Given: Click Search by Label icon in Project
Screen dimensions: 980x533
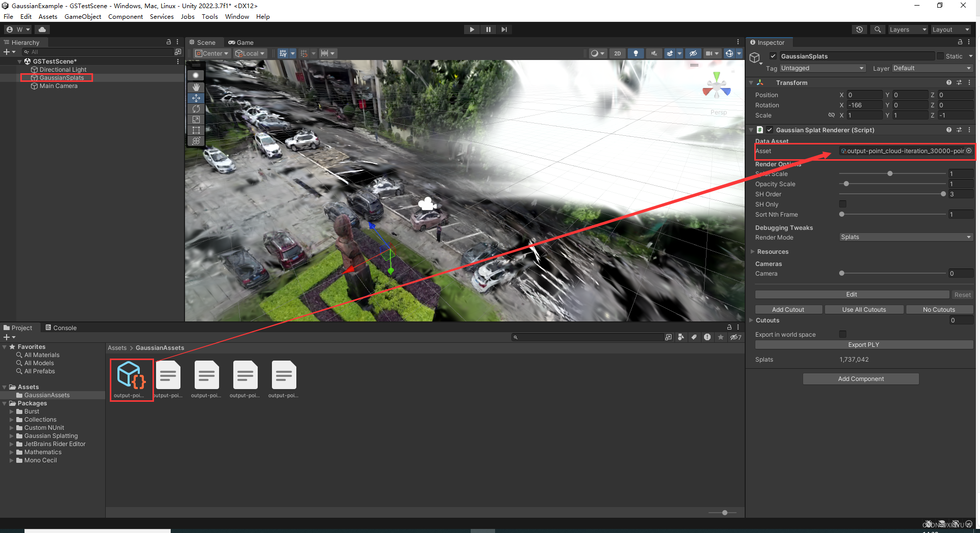Looking at the screenshot, I should point(694,337).
